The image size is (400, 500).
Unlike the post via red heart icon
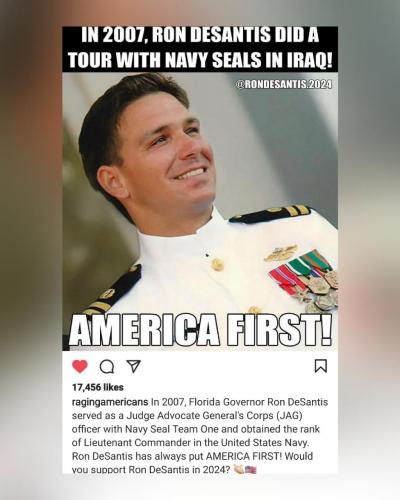coord(80,366)
